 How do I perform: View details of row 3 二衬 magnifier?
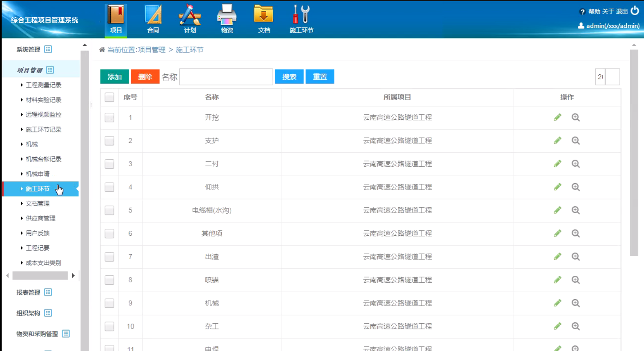(x=575, y=164)
